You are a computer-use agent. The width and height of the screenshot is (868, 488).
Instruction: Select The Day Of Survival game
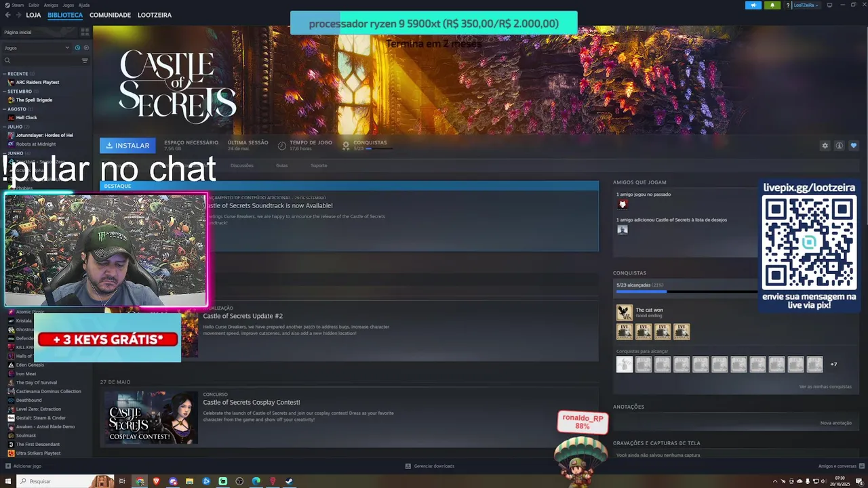[x=37, y=382]
